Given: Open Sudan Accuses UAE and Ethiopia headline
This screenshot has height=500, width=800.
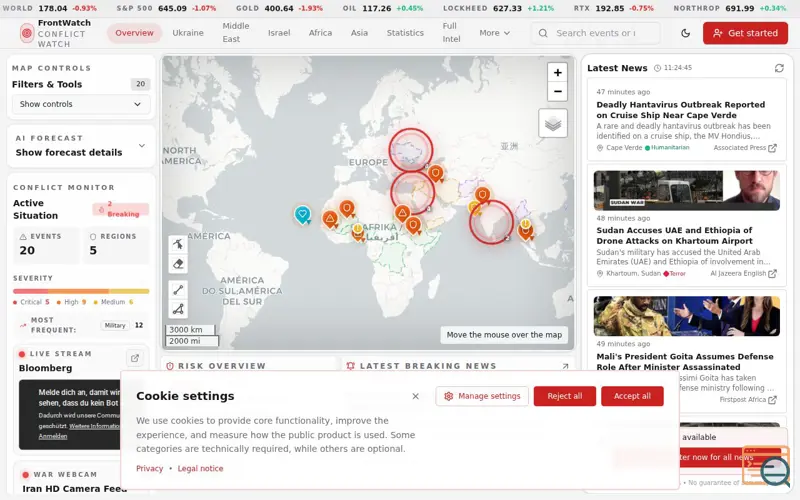Looking at the screenshot, I should point(674,236).
